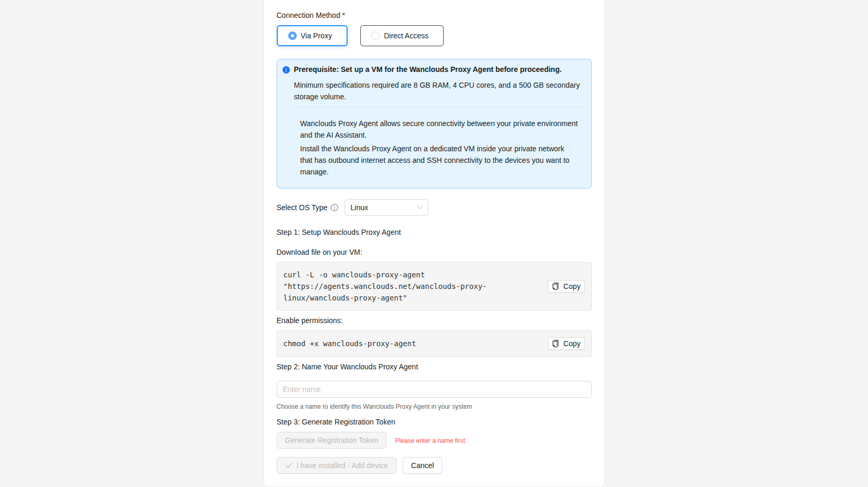Click the Generate Registration Token button
This screenshot has width=868, height=487.
pos(331,440)
